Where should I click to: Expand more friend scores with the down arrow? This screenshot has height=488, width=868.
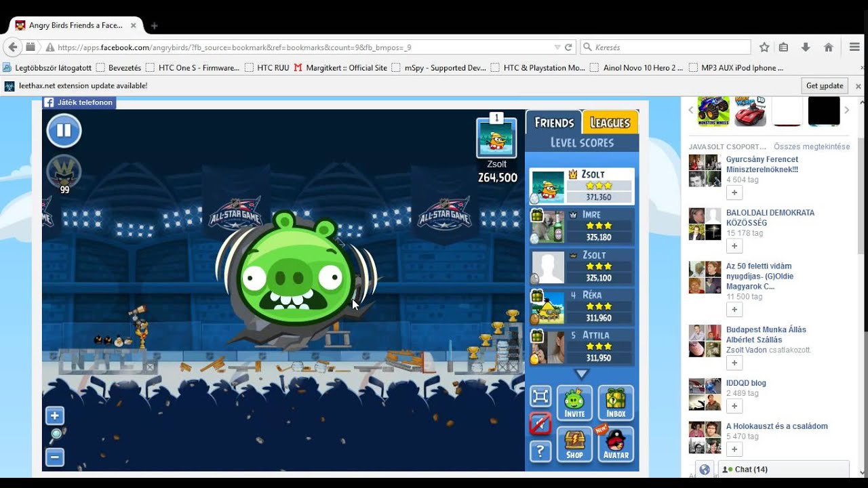point(582,373)
